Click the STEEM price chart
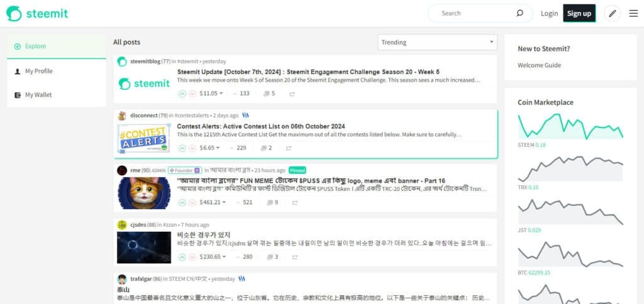The width and height of the screenshot is (644, 304). point(570,126)
